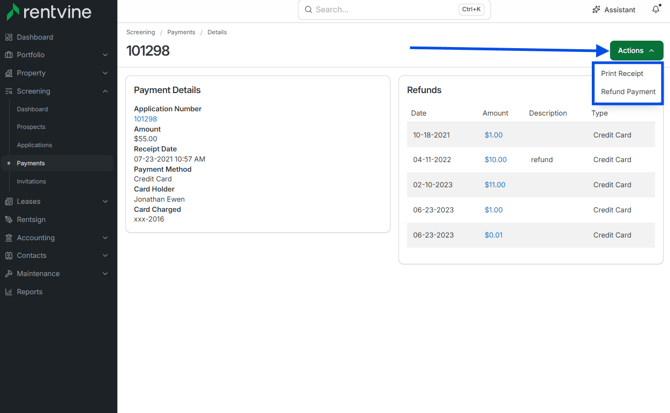Open the $1.00 refund dated 10-18-2021
The image size is (670, 413).
pyautogui.click(x=494, y=135)
